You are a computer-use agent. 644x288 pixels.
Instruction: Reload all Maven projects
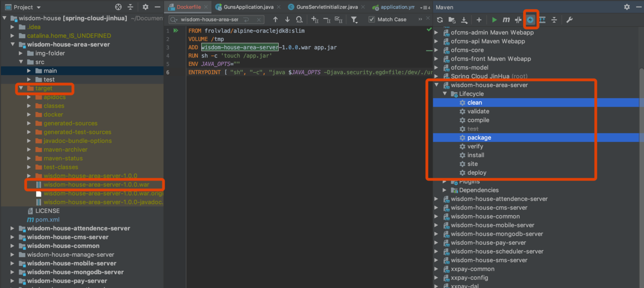point(440,20)
